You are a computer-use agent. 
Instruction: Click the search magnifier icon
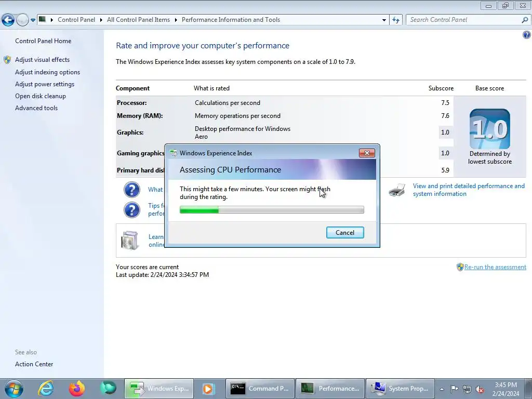pyautogui.click(x=525, y=20)
